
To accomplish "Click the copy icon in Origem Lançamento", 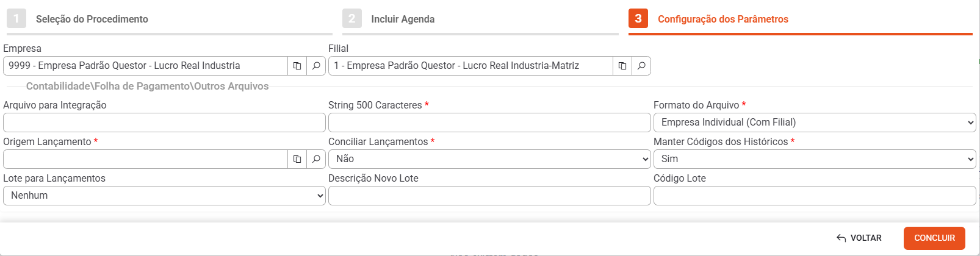I will (297, 159).
